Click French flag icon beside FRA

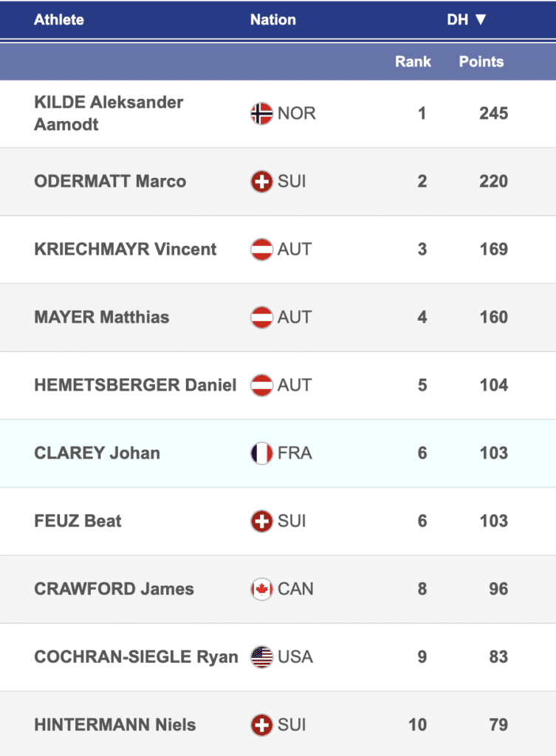[261, 453]
